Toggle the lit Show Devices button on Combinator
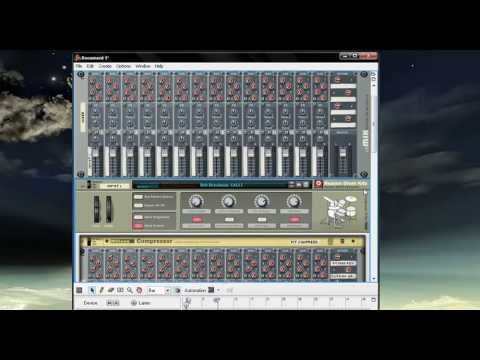 pyautogui.click(x=138, y=226)
